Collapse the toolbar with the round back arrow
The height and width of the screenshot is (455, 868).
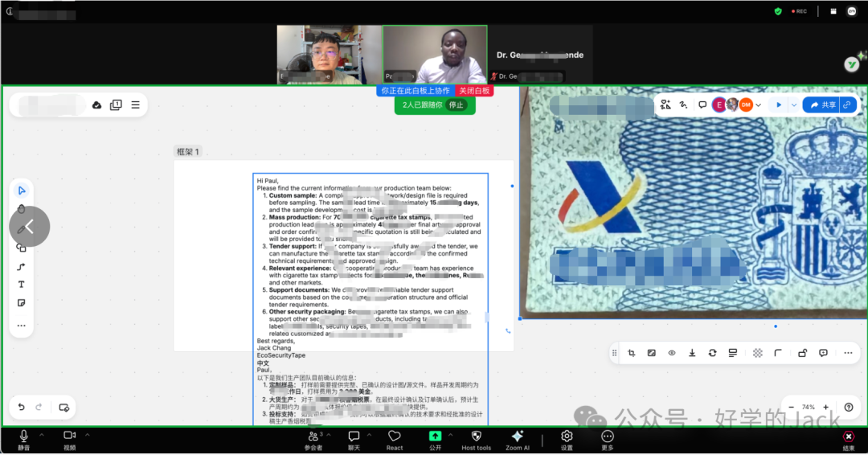click(x=30, y=227)
